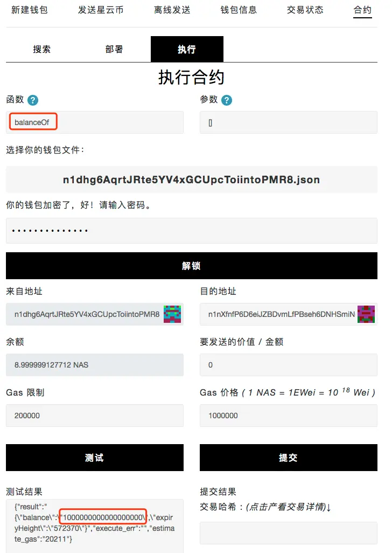The height and width of the screenshot is (553, 392).
Task: Click the help icon next to 参数
Action: tap(227, 100)
